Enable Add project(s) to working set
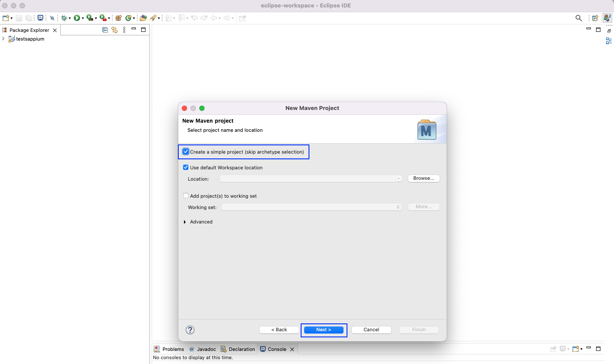The image size is (614, 364). tap(186, 196)
